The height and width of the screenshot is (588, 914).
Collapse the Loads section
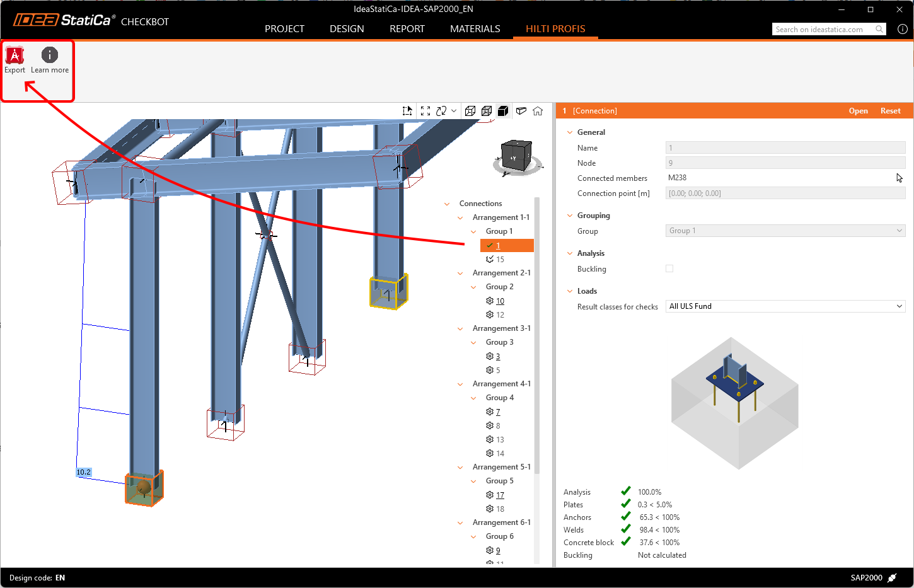570,291
